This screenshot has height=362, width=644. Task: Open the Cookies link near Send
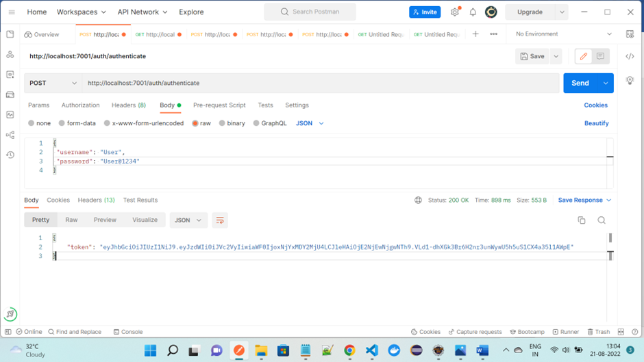coord(595,105)
